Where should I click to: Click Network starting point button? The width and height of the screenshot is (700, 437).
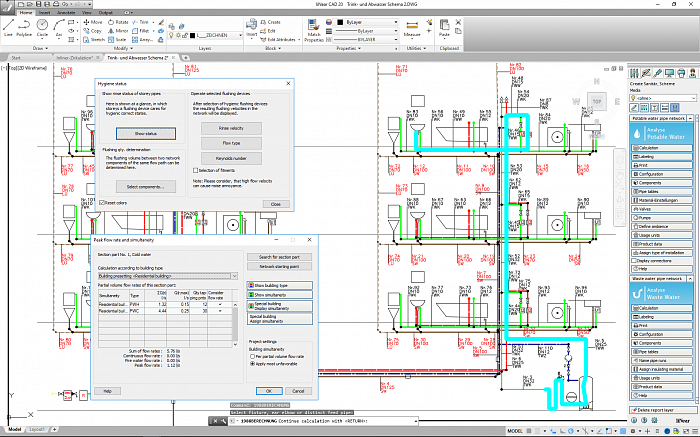[279, 266]
